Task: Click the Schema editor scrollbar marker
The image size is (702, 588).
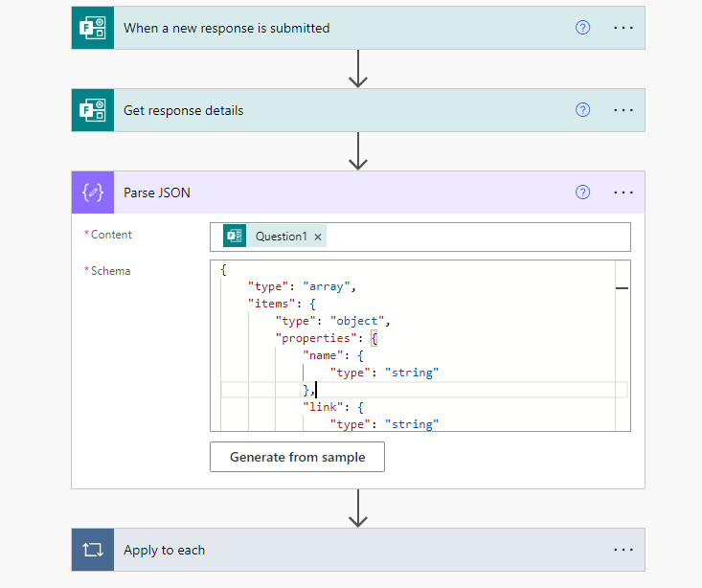Action: (x=622, y=287)
